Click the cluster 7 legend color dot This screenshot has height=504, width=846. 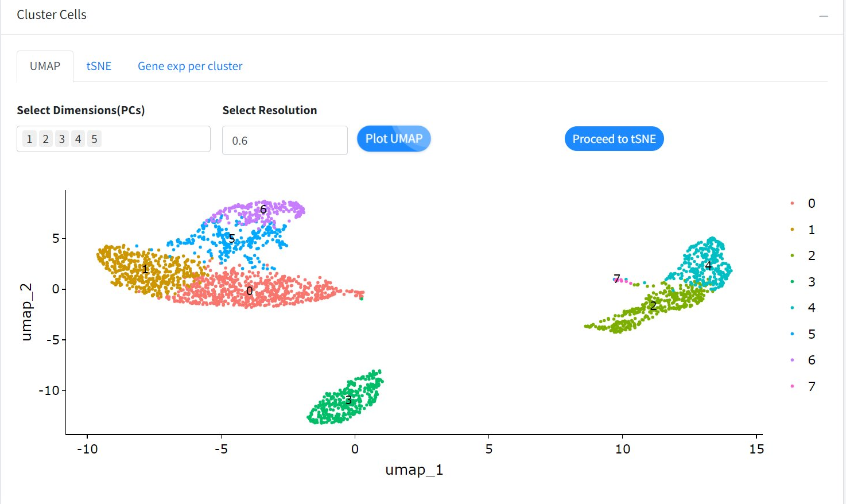(792, 386)
